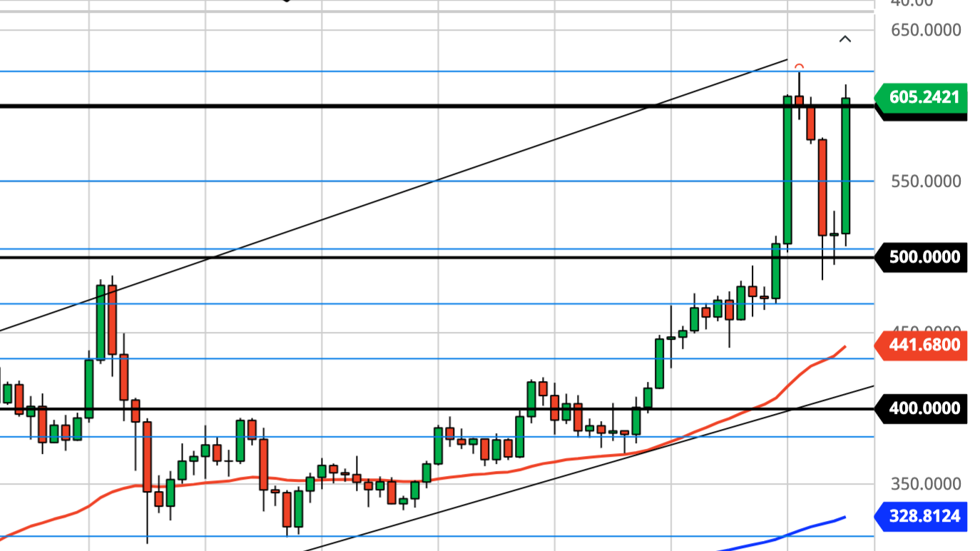Toggle selection of the 605.2421 horizontal line
This screenshot has height=551, width=980.
click(x=428, y=106)
